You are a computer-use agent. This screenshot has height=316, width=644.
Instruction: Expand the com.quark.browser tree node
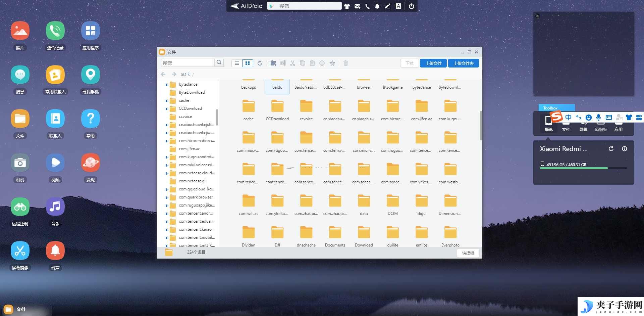click(x=167, y=197)
